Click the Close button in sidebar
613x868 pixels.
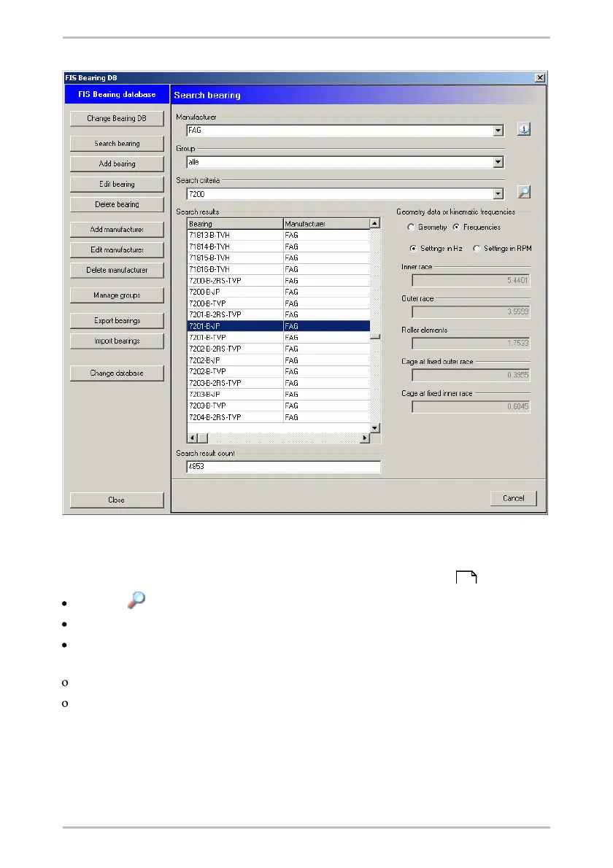click(117, 500)
